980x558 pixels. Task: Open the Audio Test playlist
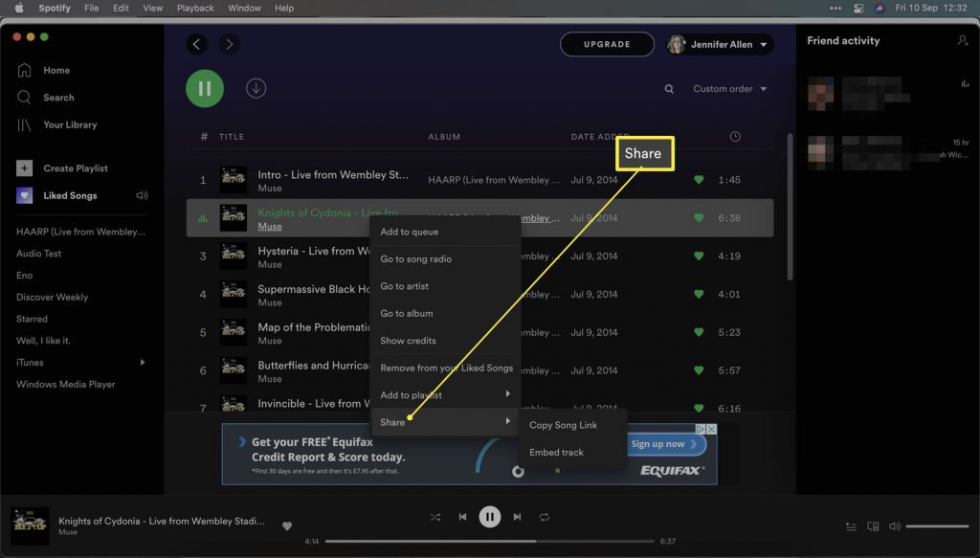38,253
